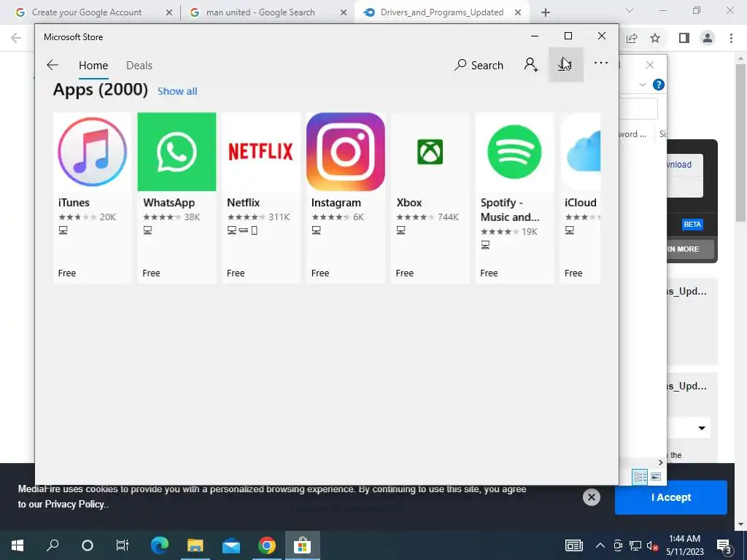Screen dimensions: 747x560
Task: Open the Spotify app icon
Action: pos(514,152)
